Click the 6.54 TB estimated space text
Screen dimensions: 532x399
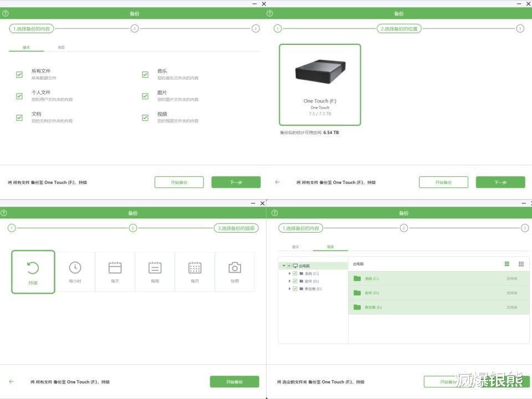click(331, 132)
